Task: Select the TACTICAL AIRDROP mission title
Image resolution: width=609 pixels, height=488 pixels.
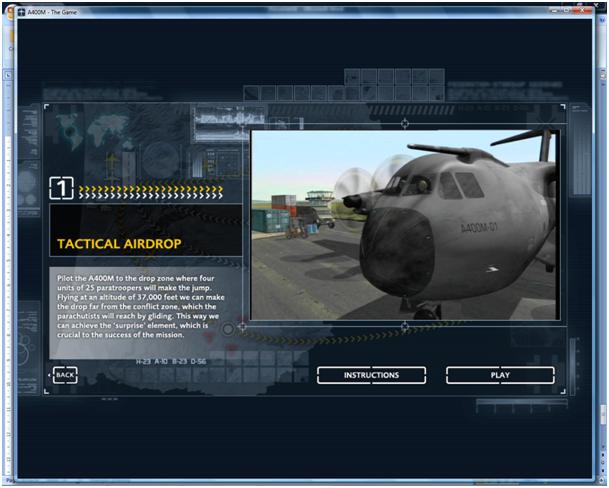Action: pyautogui.click(x=119, y=244)
